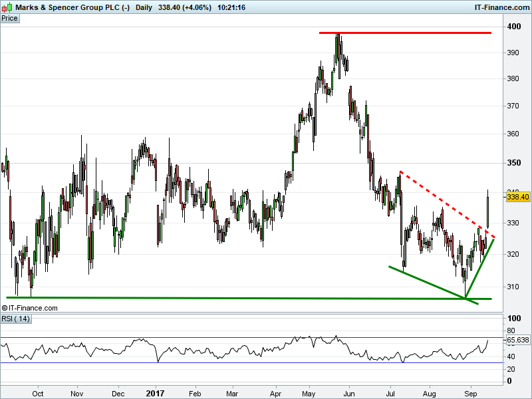Viewport: 532px width, 399px height.
Task: Click the latest tall green candlestick
Action: pos(488,212)
